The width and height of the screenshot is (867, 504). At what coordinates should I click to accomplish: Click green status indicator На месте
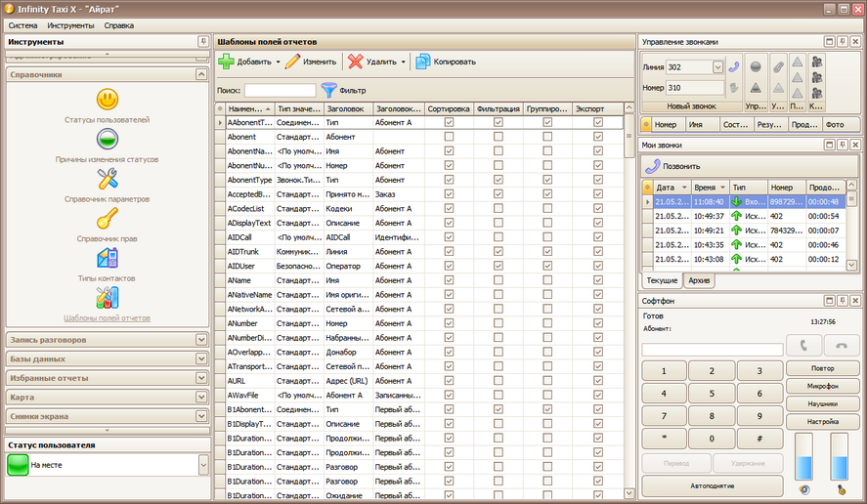(18, 465)
